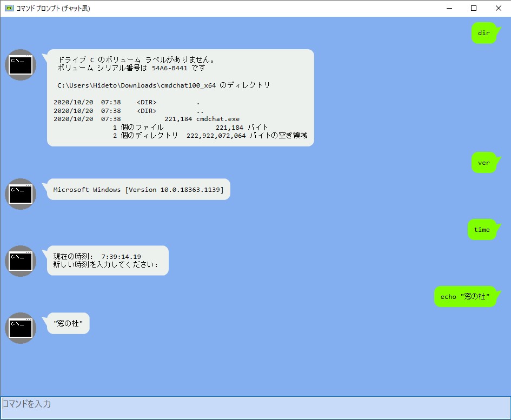Click the avatar icon beside the current time message
This screenshot has width=511, height=420.
click(x=20, y=261)
